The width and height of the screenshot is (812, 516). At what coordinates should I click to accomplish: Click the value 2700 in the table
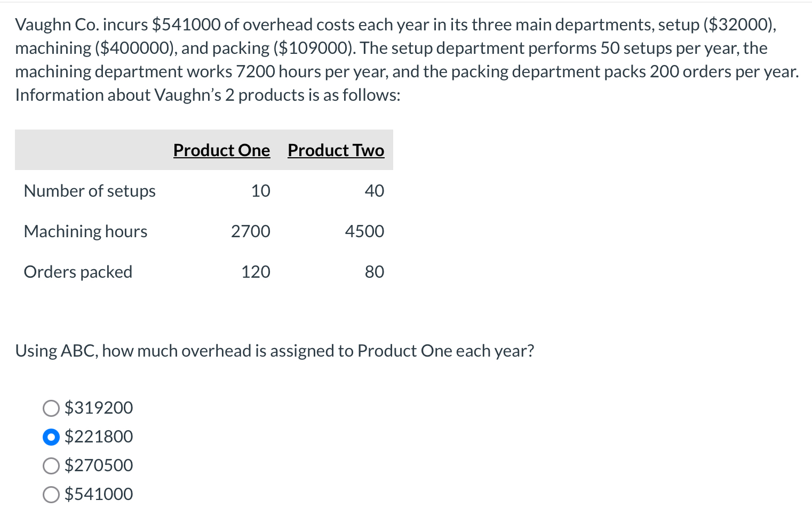click(x=250, y=231)
